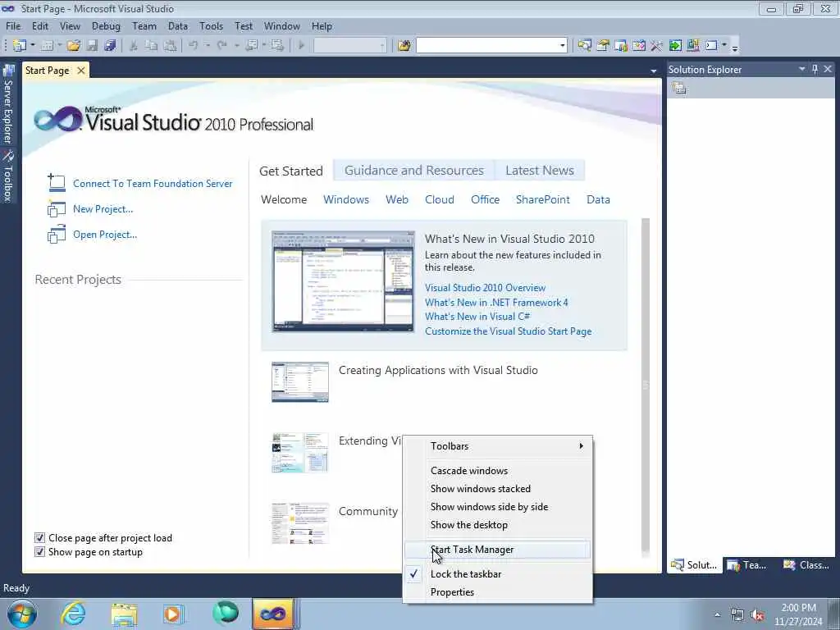Expand the New Project button dropdown arrow
Screen dimensions: 840x630
tap(33, 46)
